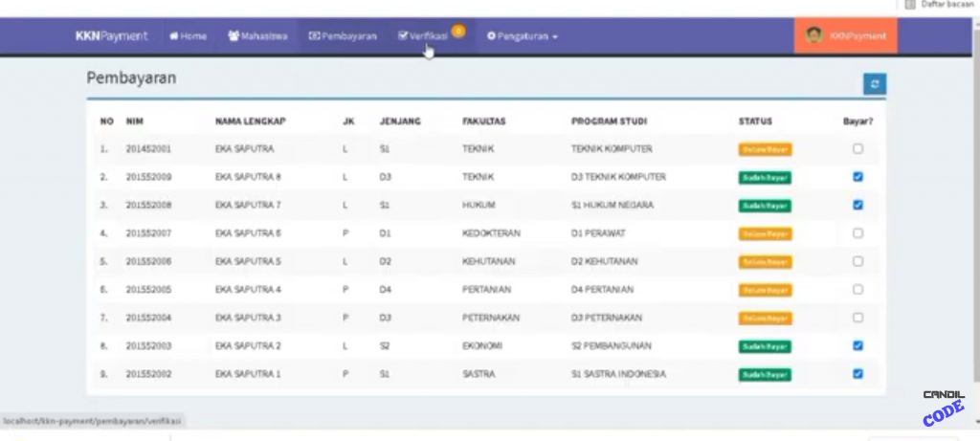This screenshot has width=980, height=441.
Task: Toggle Bayar checkbox for EKA SAPUTRA 7
Action: [857, 205]
